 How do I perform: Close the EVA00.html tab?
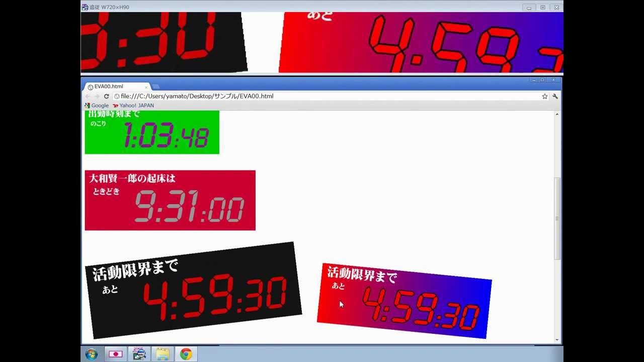click(146, 87)
